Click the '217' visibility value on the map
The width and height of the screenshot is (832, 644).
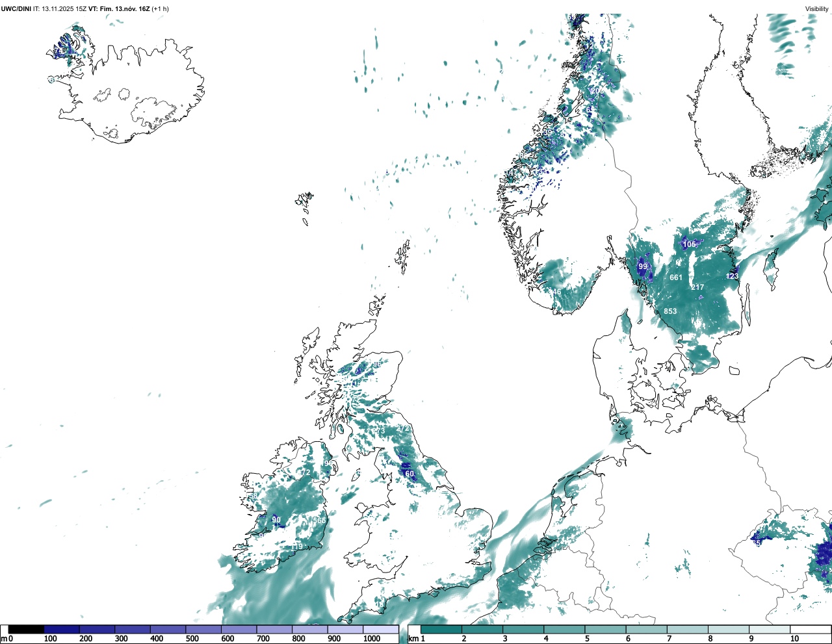697,287
